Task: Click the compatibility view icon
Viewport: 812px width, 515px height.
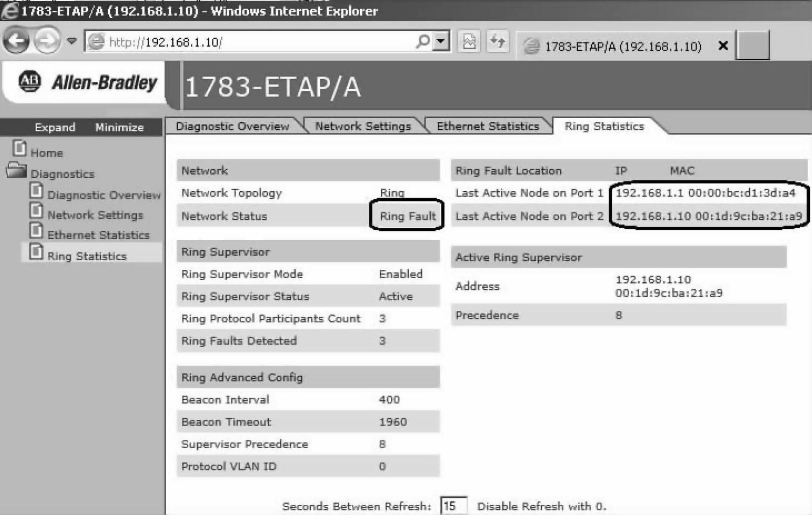Action: [469, 41]
